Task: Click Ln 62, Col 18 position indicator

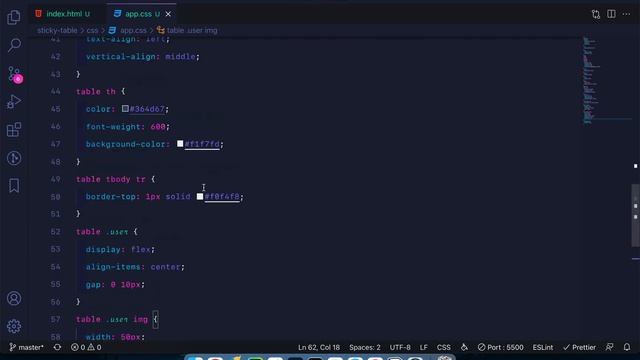Action: click(x=319, y=347)
